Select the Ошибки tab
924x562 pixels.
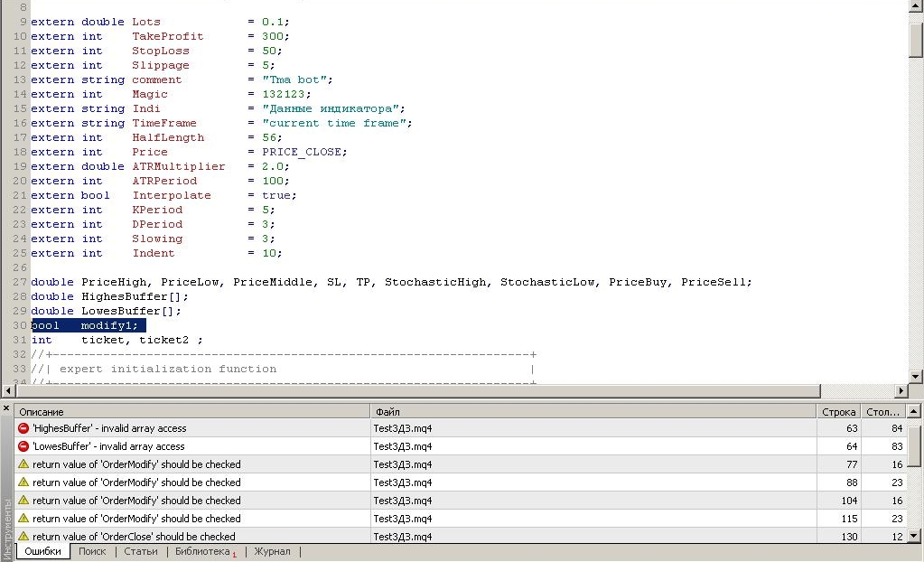43,551
